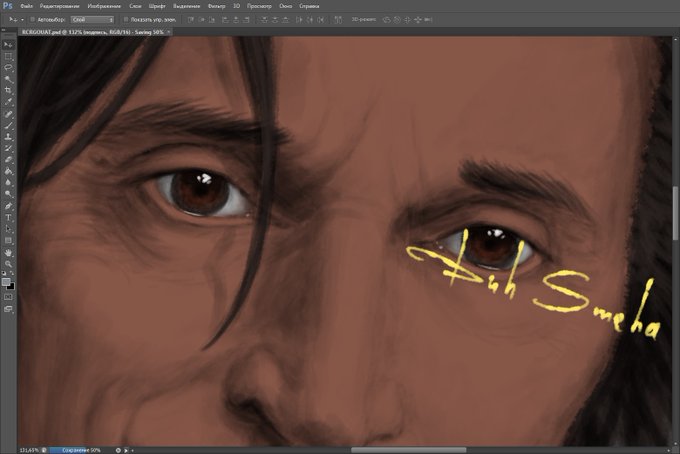Reset default foreground and background colors
Image resolution: width=680 pixels, height=454 pixels.
tap(4, 273)
